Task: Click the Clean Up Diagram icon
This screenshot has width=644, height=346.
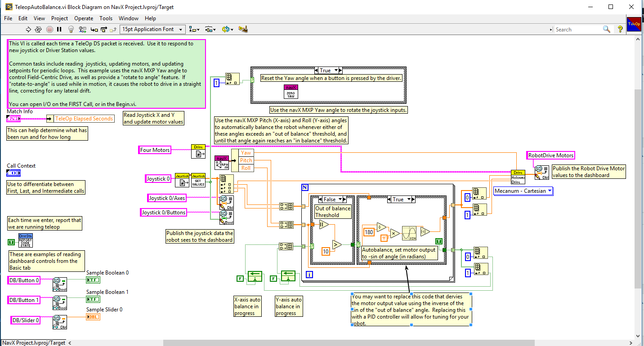Action: point(243,29)
